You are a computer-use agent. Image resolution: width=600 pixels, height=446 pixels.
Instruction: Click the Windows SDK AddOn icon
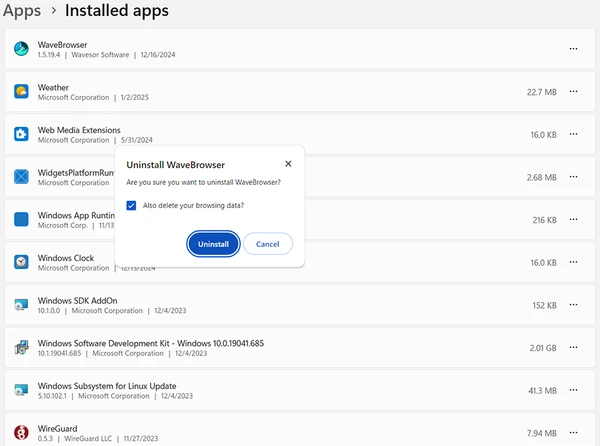tap(21, 305)
